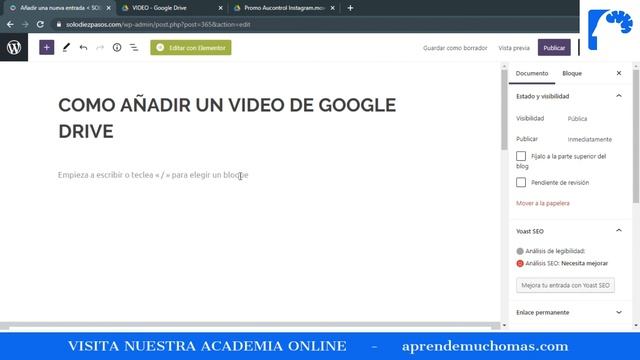640x360 pixels.
Task: Reload the current page
Action: 40,24
